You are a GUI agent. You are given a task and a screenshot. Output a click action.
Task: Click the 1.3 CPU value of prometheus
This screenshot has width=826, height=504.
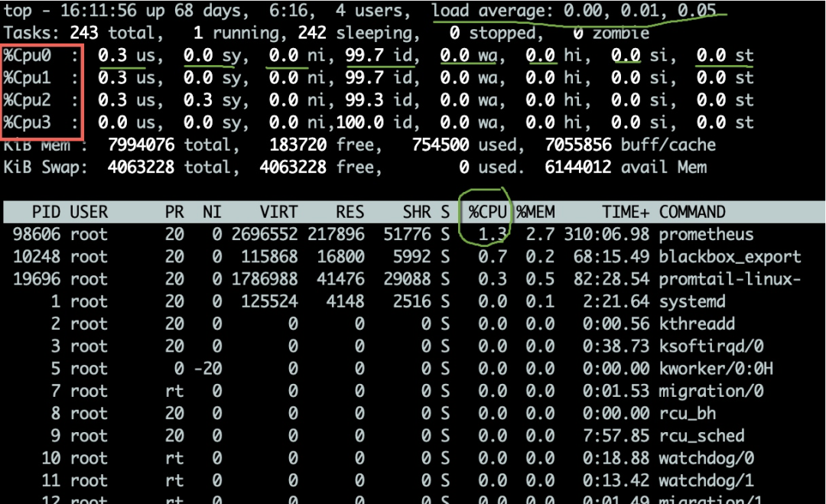point(493,234)
